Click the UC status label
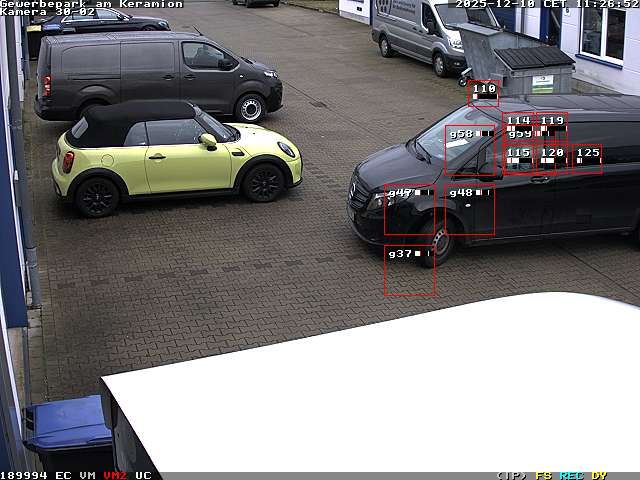 143,475
